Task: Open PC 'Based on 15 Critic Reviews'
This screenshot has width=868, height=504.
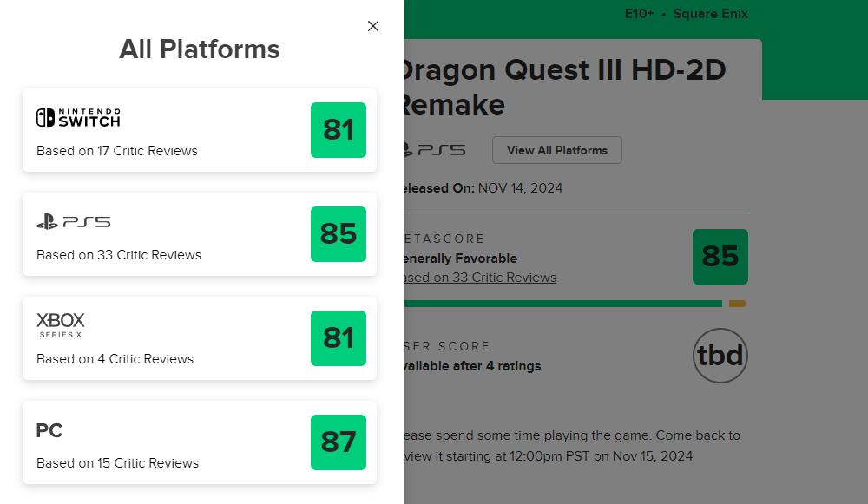Action: click(118, 463)
